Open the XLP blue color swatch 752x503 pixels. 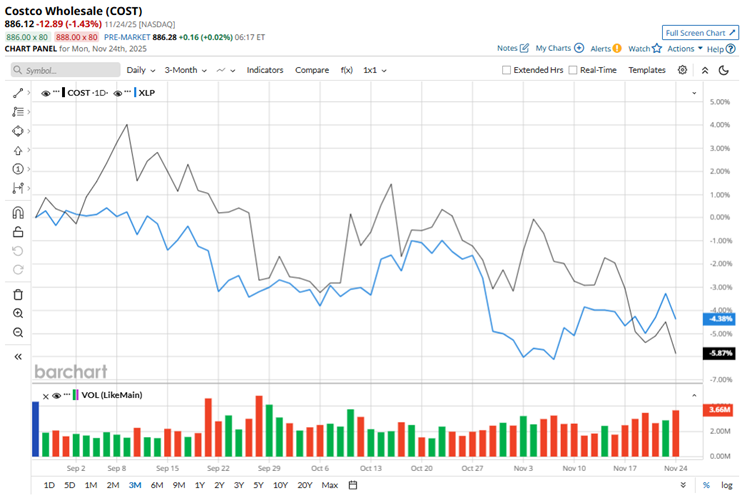tap(135, 93)
